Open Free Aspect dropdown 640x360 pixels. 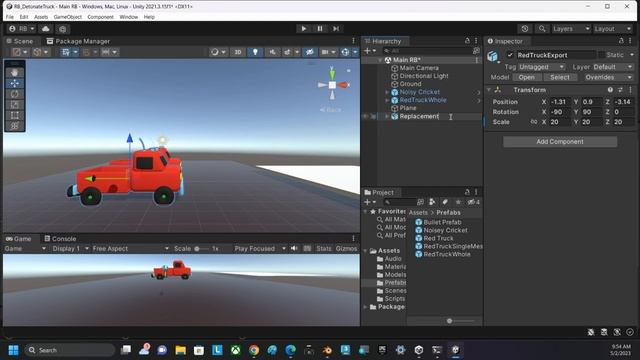tap(131, 248)
